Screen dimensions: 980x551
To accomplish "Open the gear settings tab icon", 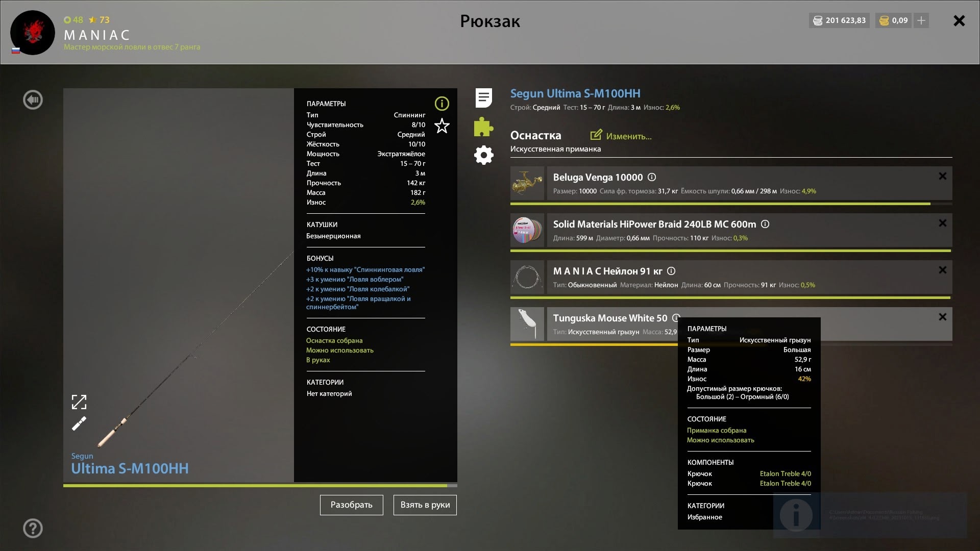I will pos(483,155).
